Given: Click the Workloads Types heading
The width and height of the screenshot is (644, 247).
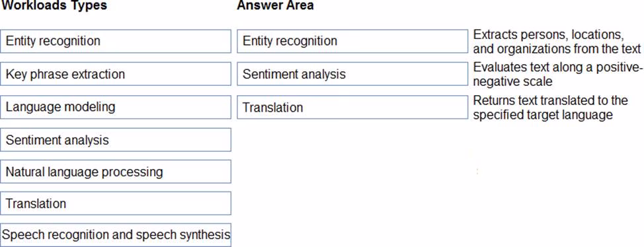Looking at the screenshot, I should [x=55, y=5].
